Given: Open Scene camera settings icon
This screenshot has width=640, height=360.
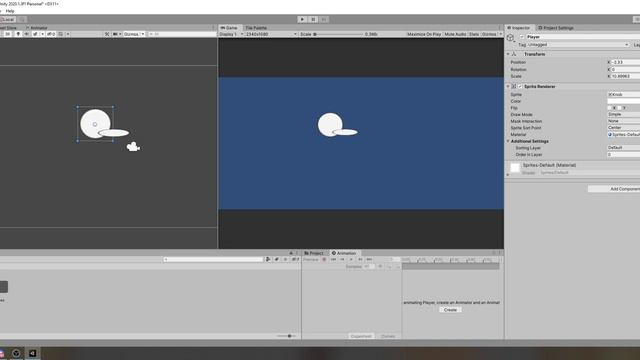Looking at the screenshot, I should point(115,34).
